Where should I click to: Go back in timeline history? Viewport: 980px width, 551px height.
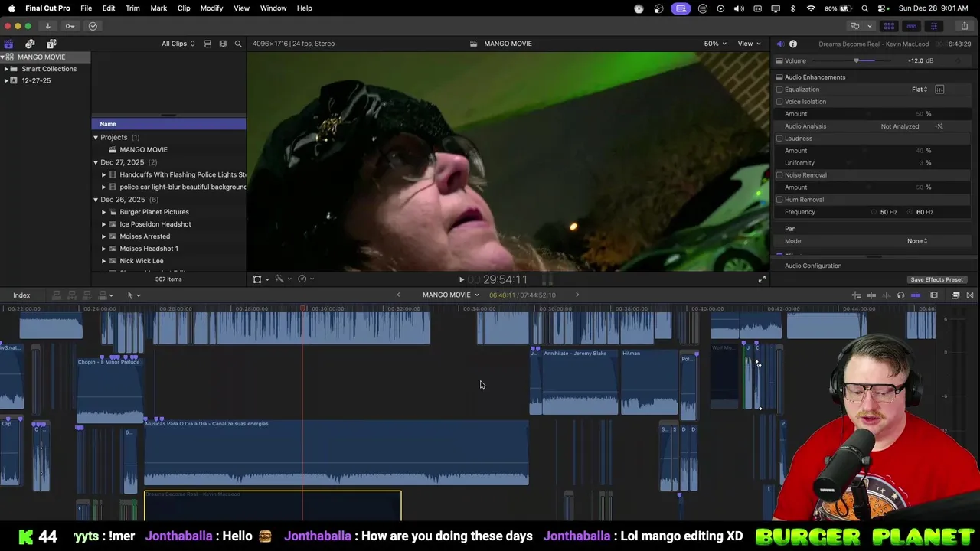tap(398, 295)
